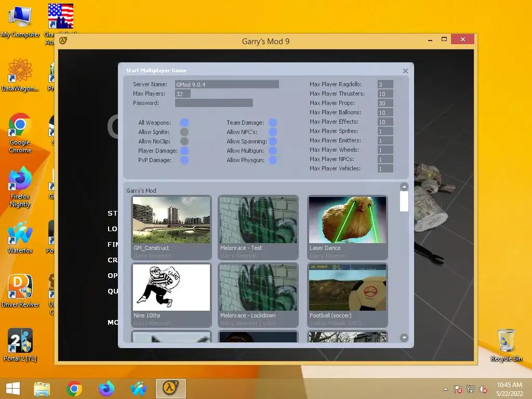The width and height of the screenshot is (532, 399).
Task: Edit the Max Player Effects value
Action: pyautogui.click(x=385, y=122)
